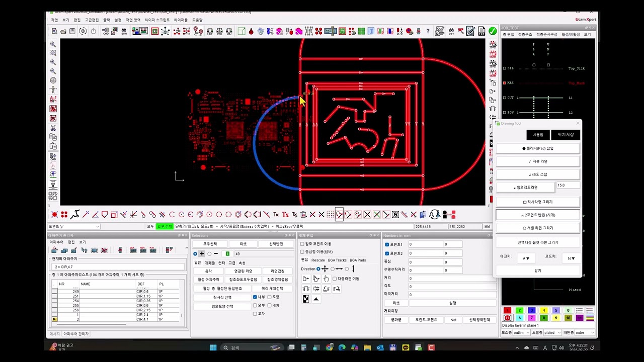The image size is (644, 362).
Task: Check the 외부 checkbox
Action: point(255,305)
